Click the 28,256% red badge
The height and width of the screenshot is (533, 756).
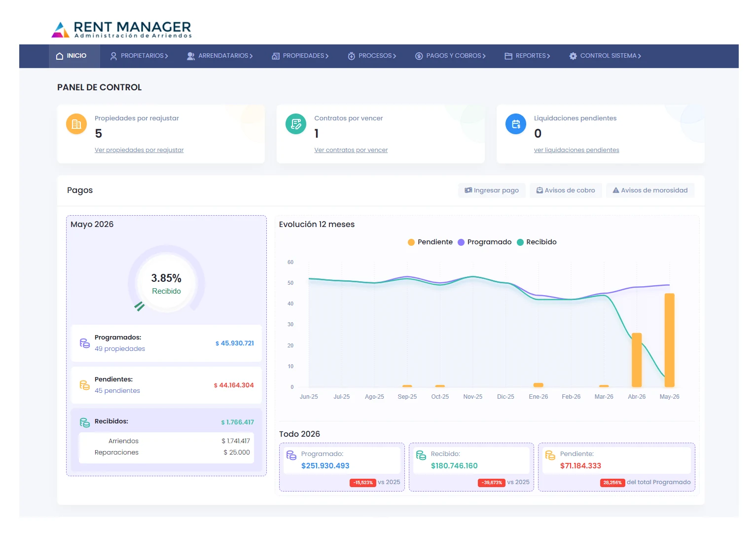coord(612,483)
